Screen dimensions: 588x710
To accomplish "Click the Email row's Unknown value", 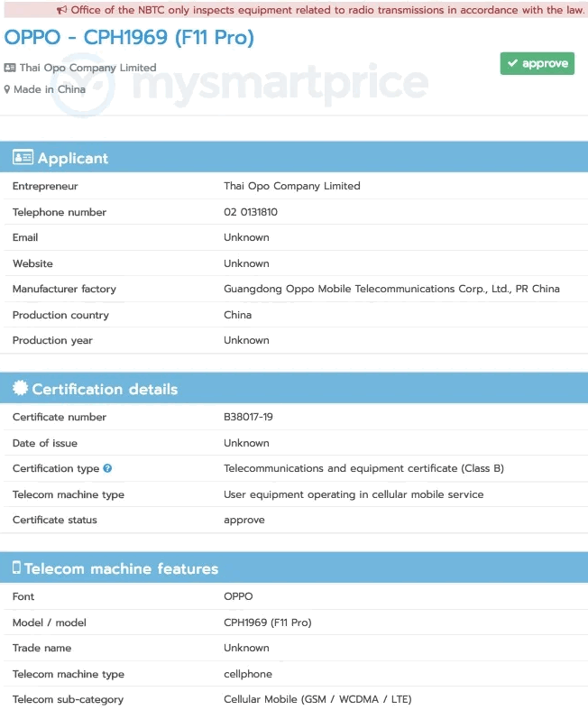I will (x=246, y=238).
